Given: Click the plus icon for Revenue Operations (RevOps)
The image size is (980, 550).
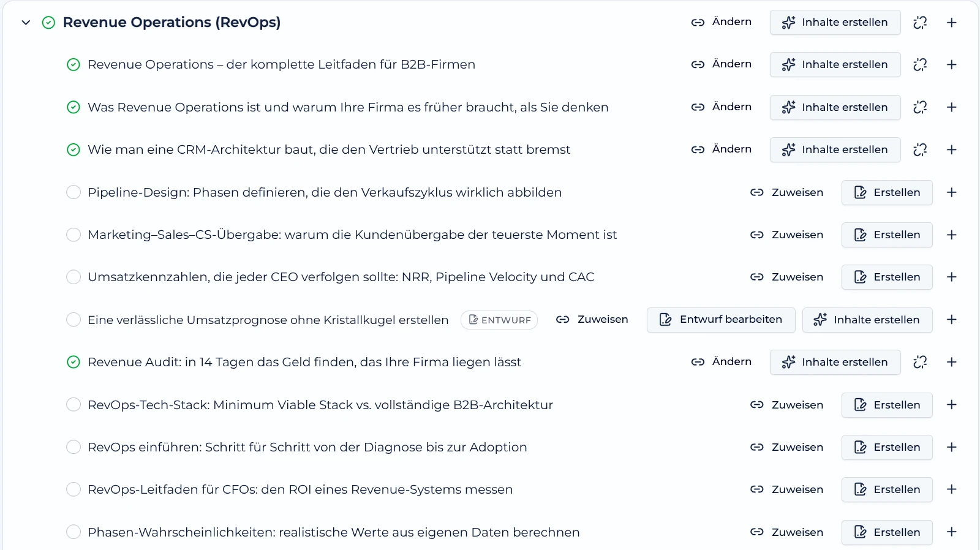Looking at the screenshot, I should (952, 23).
